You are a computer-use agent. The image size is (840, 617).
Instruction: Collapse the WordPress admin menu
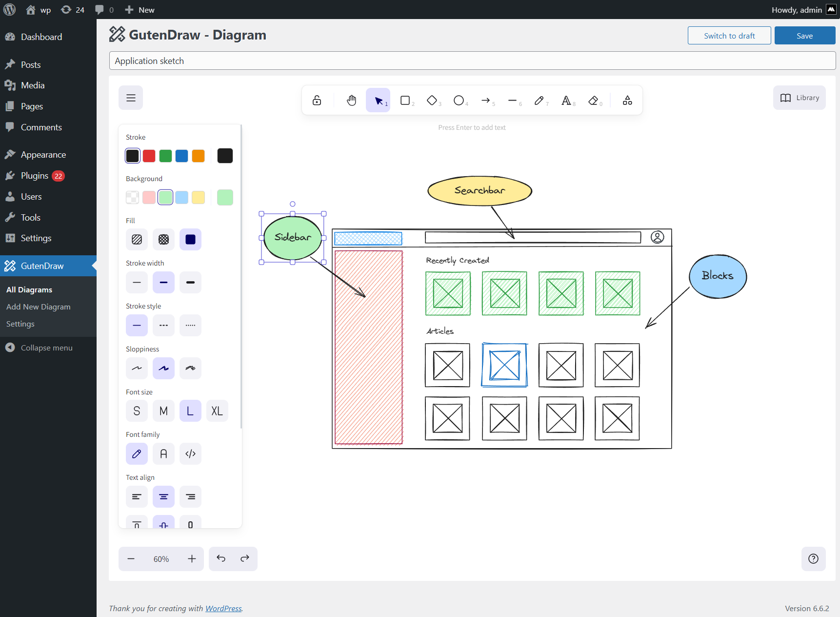46,348
